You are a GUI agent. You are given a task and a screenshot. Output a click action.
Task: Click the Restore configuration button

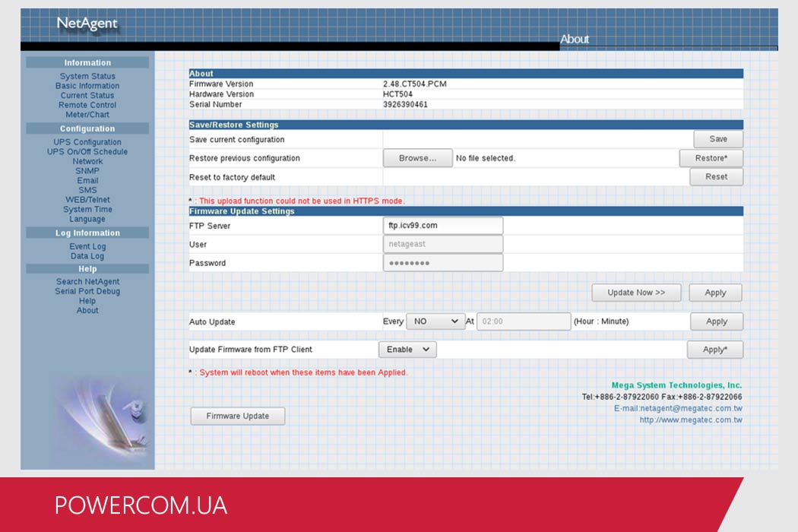pyautogui.click(x=711, y=158)
